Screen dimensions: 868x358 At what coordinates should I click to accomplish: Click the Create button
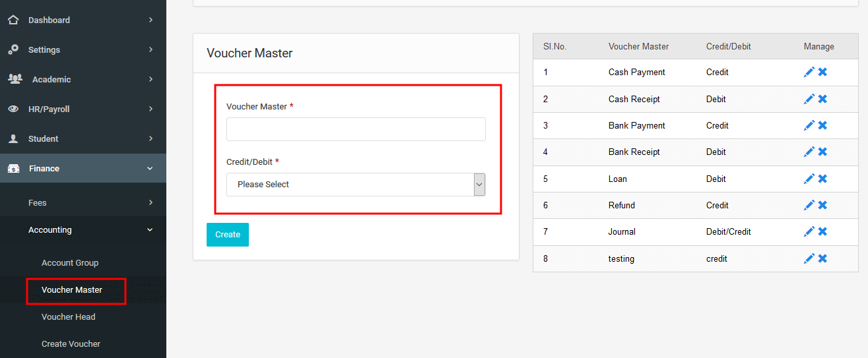(x=228, y=235)
